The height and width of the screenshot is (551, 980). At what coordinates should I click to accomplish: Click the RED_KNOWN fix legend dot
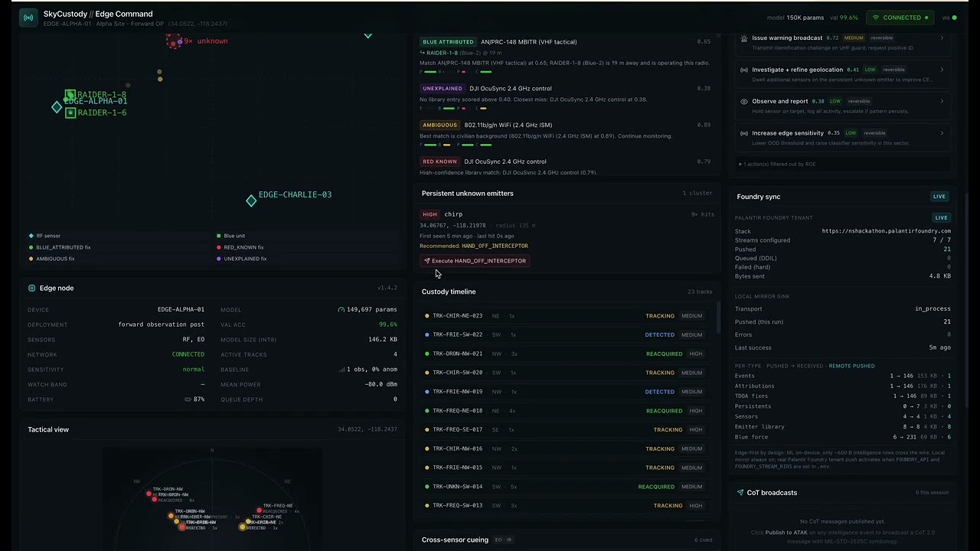[218, 247]
